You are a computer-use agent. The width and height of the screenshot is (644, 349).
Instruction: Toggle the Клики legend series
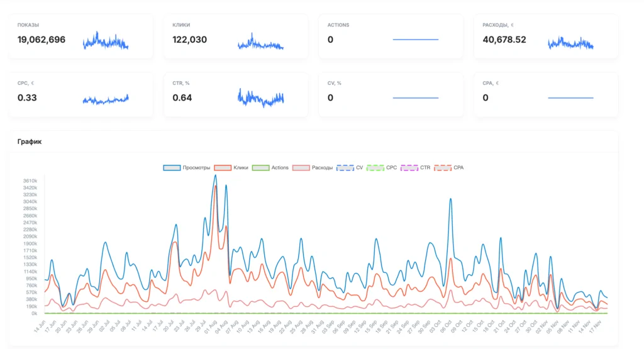point(231,167)
